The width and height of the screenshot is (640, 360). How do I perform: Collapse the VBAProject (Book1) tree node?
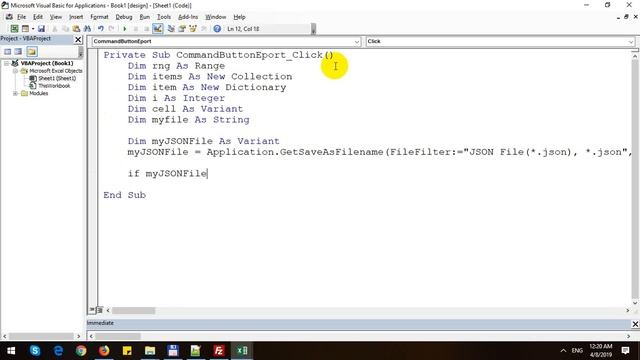click(x=7, y=63)
